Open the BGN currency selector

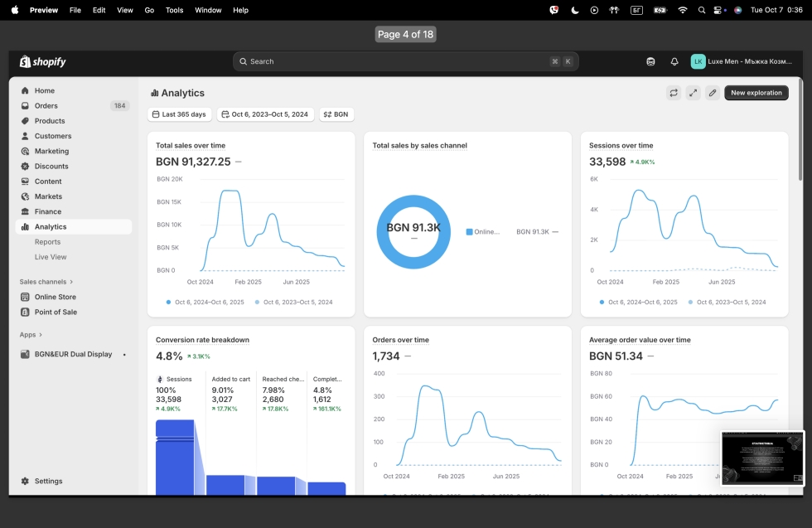tap(336, 114)
